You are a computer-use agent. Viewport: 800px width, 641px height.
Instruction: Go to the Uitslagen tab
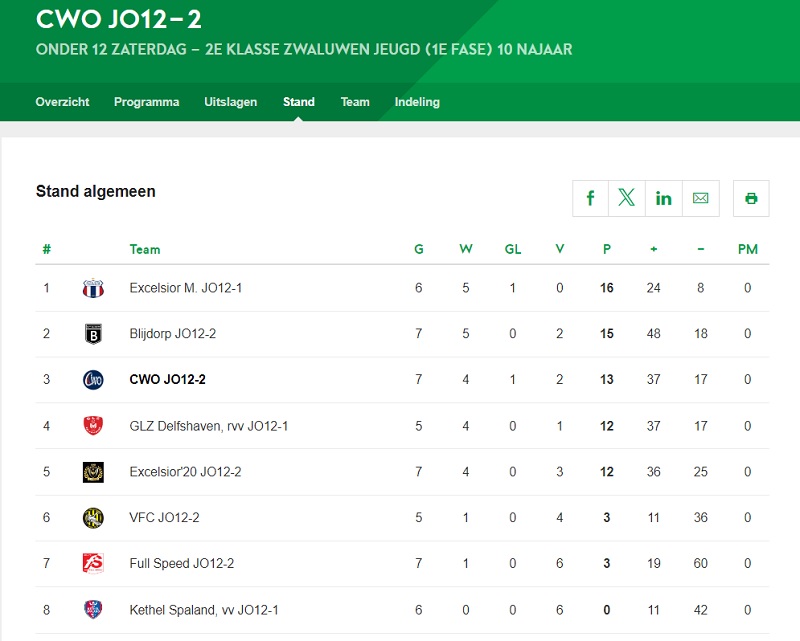231,102
